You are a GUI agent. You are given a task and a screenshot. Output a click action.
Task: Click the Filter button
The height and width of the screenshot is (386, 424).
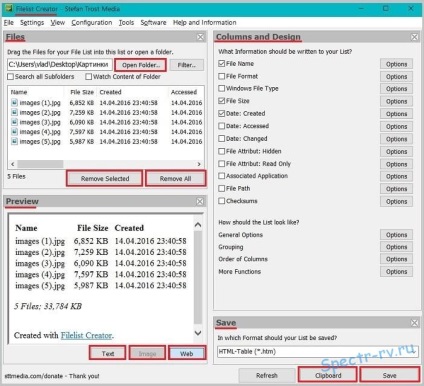coord(187,65)
